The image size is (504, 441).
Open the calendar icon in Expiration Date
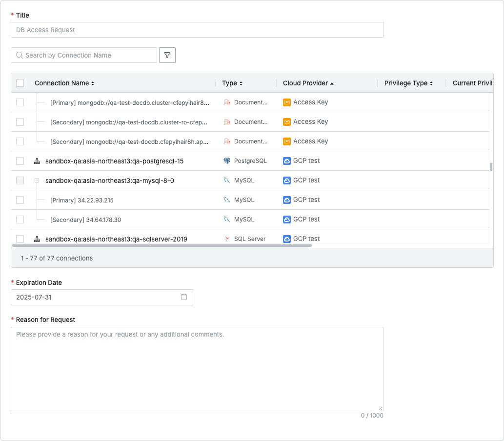(184, 297)
